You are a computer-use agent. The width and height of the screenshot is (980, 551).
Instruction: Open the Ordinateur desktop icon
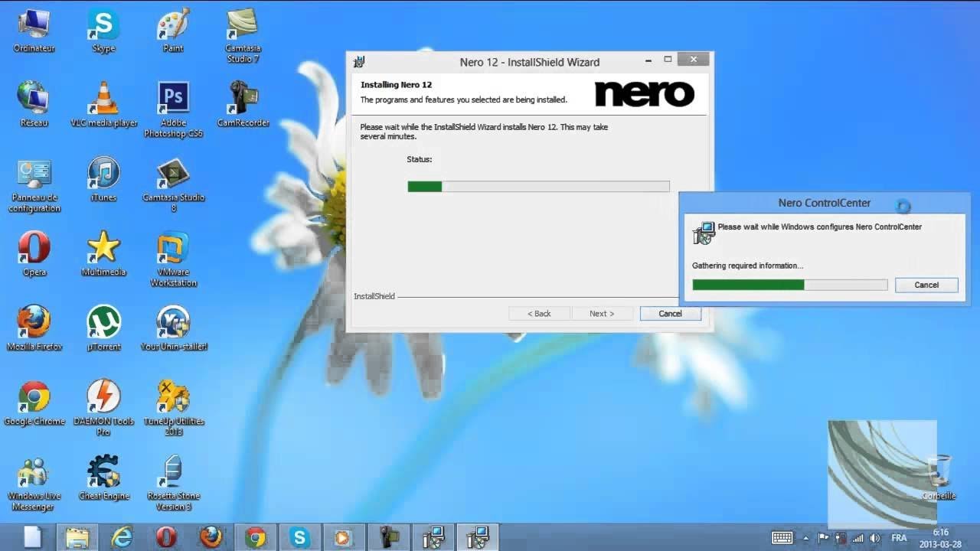[x=34, y=31]
